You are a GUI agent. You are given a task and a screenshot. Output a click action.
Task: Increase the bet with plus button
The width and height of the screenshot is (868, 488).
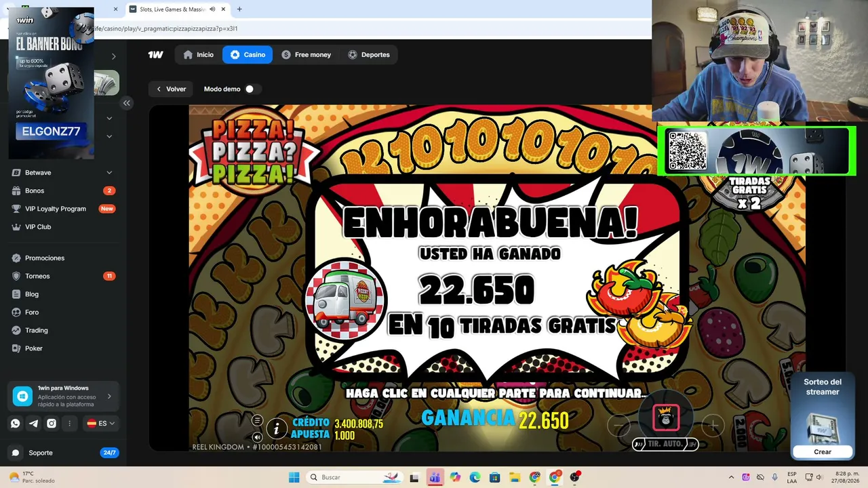pyautogui.click(x=713, y=426)
